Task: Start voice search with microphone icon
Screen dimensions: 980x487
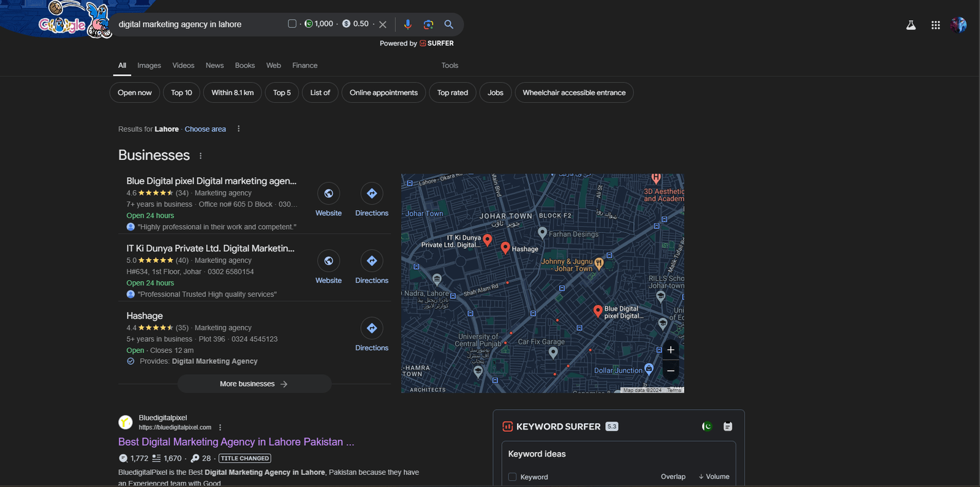Action: (x=408, y=25)
